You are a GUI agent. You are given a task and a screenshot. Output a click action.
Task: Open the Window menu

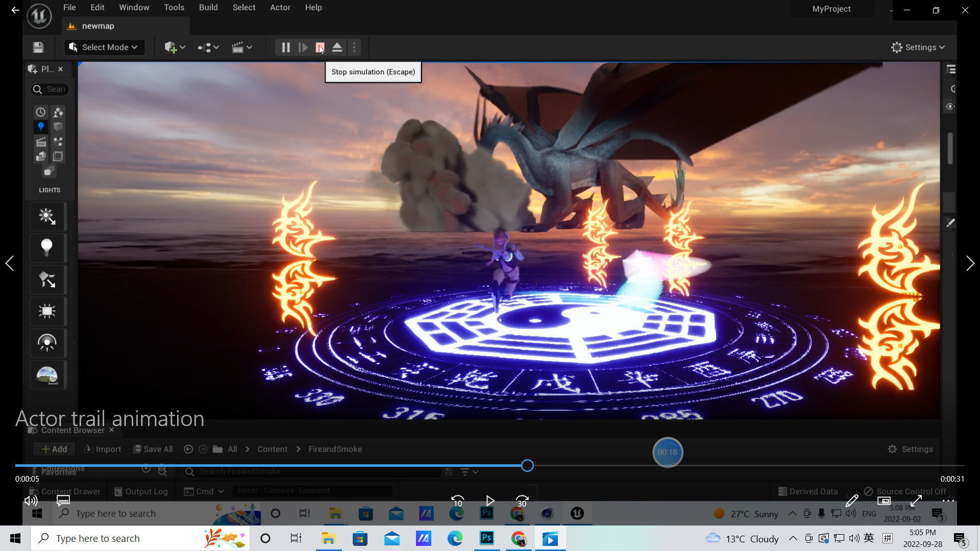pos(134,8)
